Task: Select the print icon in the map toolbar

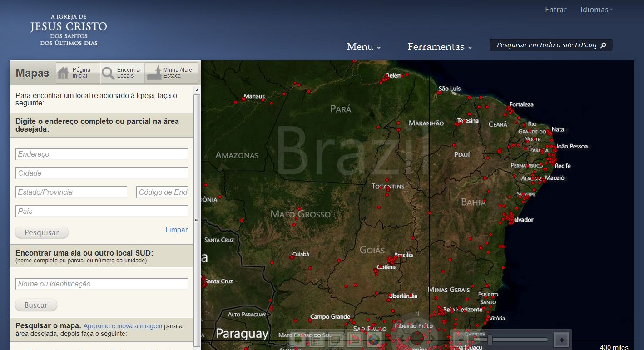Action: (356, 339)
